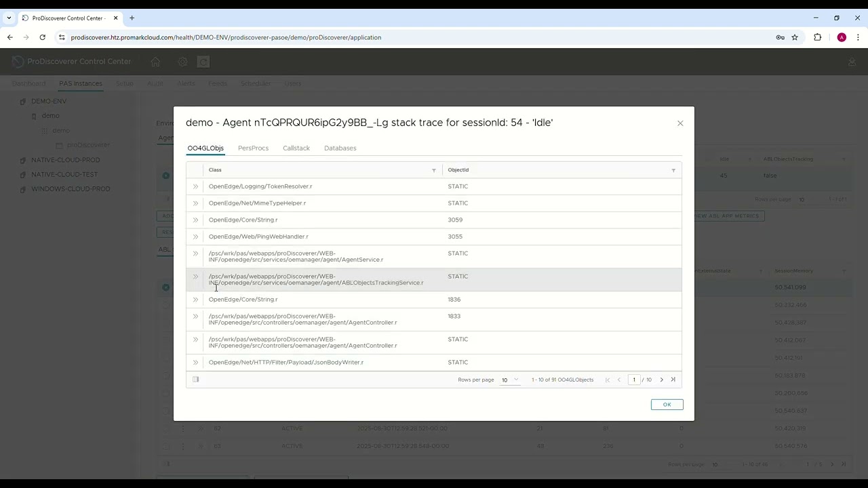Select the proDiscoverer node in the tree
The height and width of the screenshot is (488, 868).
[x=88, y=145]
